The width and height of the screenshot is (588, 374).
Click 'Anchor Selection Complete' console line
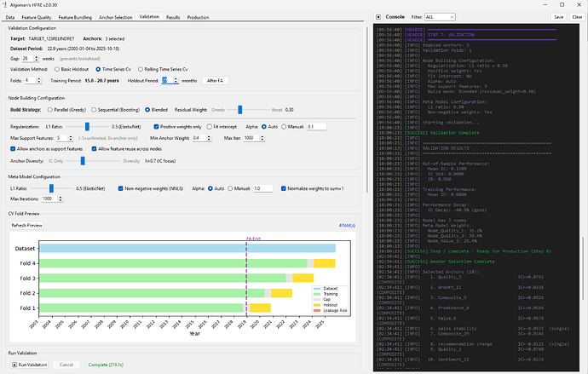[x=462, y=262]
